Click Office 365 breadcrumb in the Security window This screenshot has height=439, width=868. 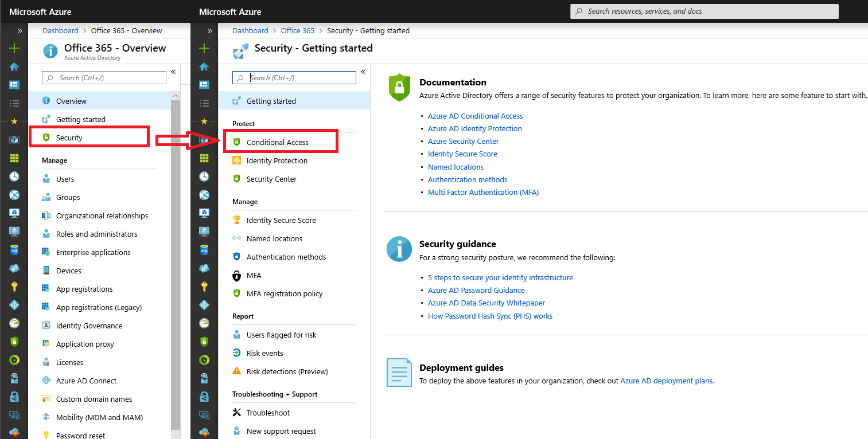click(x=298, y=31)
